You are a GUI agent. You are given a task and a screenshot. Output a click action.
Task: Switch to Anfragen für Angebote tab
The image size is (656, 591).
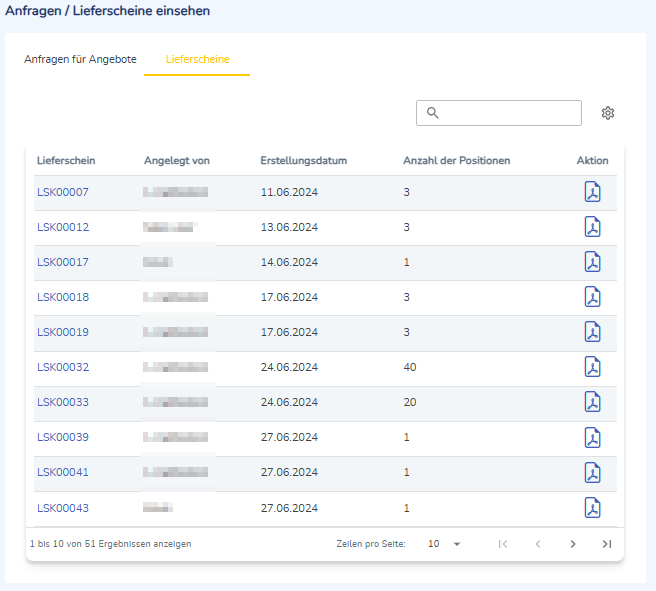point(80,59)
